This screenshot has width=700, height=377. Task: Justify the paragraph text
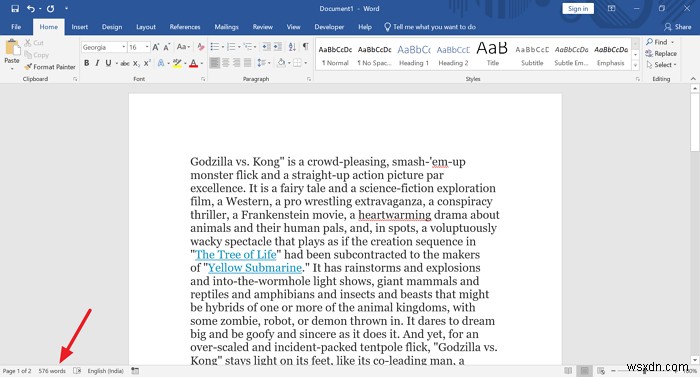[247, 63]
